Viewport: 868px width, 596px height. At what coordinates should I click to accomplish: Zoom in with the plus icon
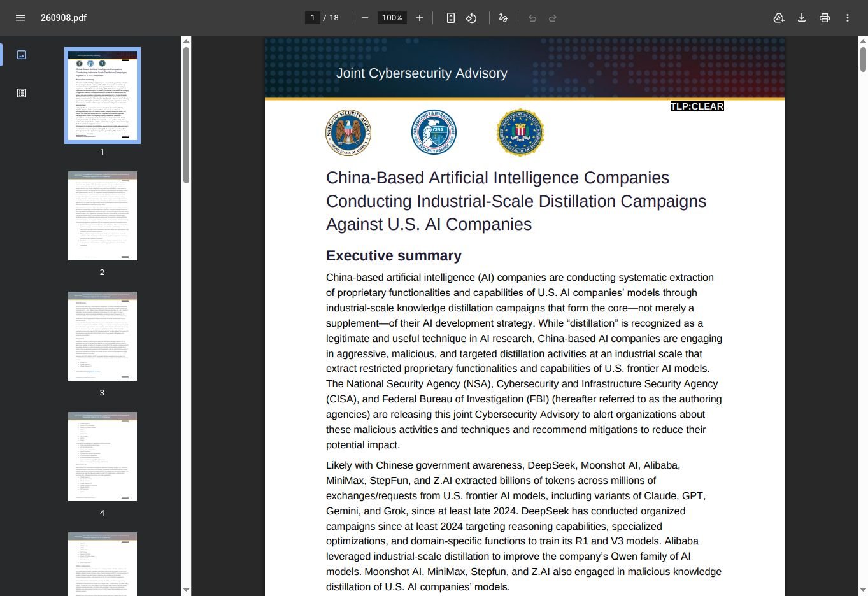click(420, 18)
